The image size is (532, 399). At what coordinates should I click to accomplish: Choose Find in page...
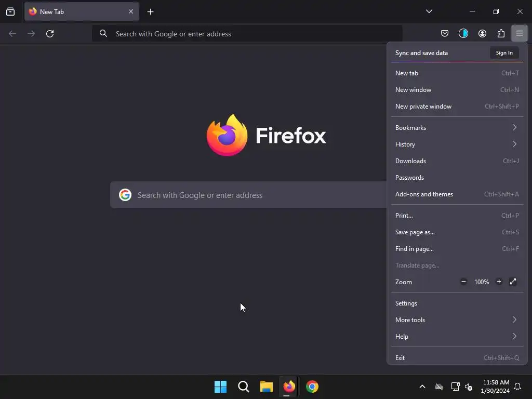click(x=457, y=249)
